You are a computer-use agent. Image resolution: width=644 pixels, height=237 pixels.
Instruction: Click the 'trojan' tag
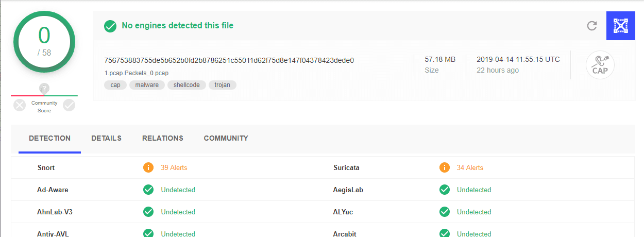tap(223, 85)
